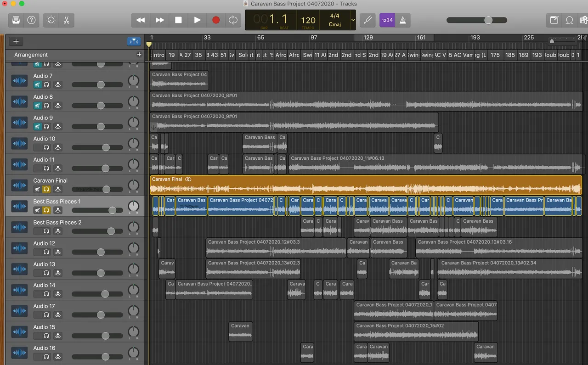Toggle the 1234 count-in button

(387, 20)
